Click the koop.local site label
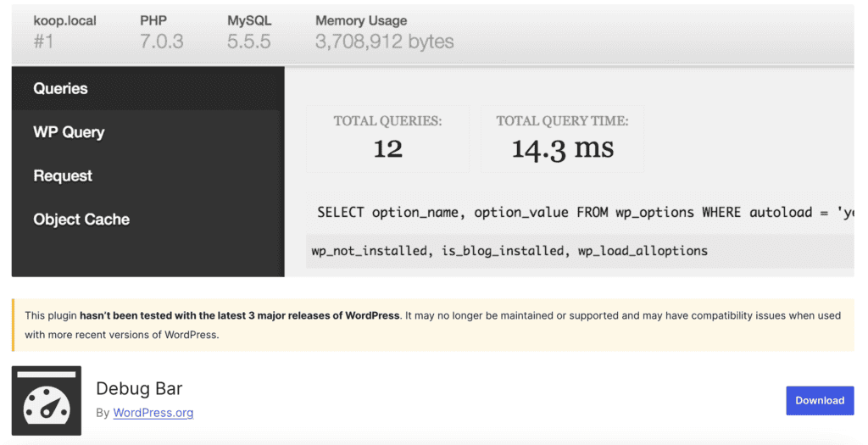The image size is (868, 445). [64, 21]
